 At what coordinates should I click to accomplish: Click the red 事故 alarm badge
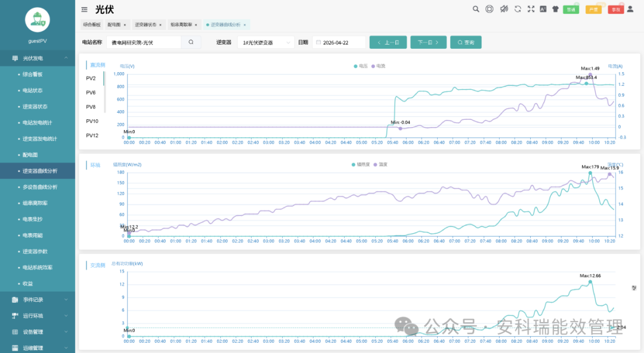pyautogui.click(x=615, y=10)
